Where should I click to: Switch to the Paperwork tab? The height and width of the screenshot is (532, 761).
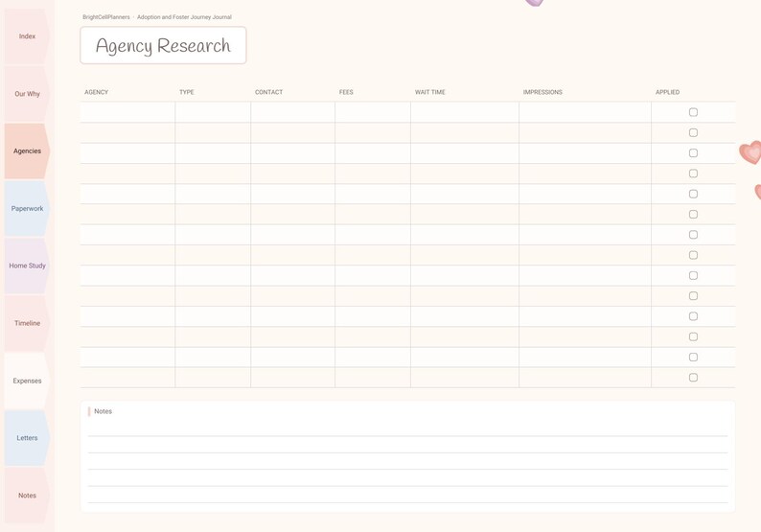27,208
